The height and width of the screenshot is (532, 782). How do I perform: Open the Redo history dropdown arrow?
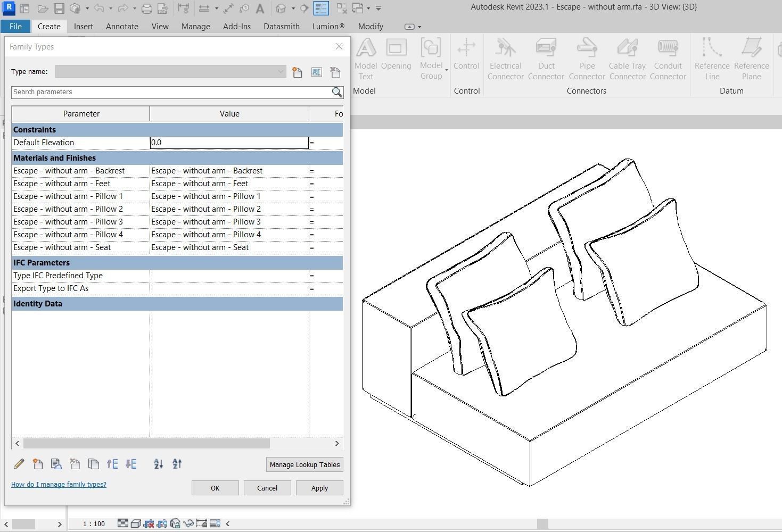point(135,9)
